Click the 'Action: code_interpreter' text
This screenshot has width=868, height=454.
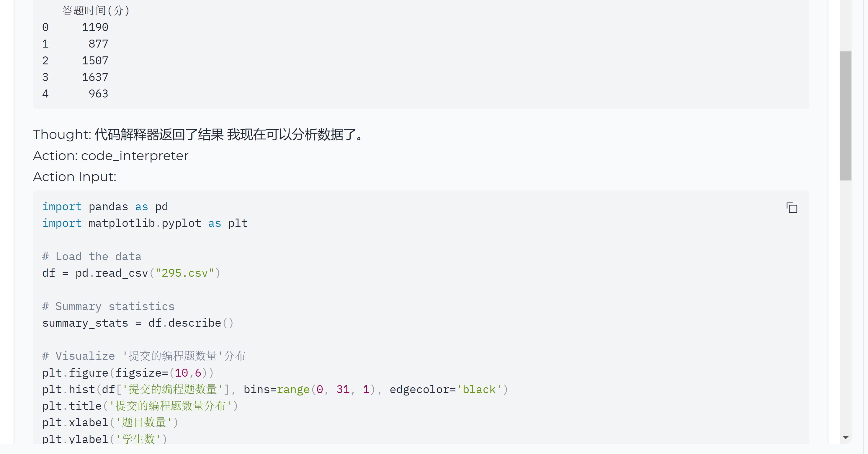pos(110,155)
